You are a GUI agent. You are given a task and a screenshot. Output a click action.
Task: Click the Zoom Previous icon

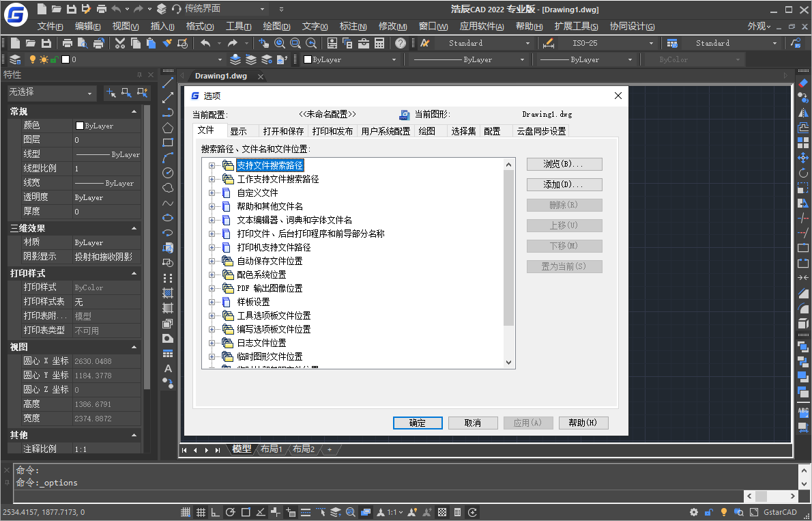(311, 43)
